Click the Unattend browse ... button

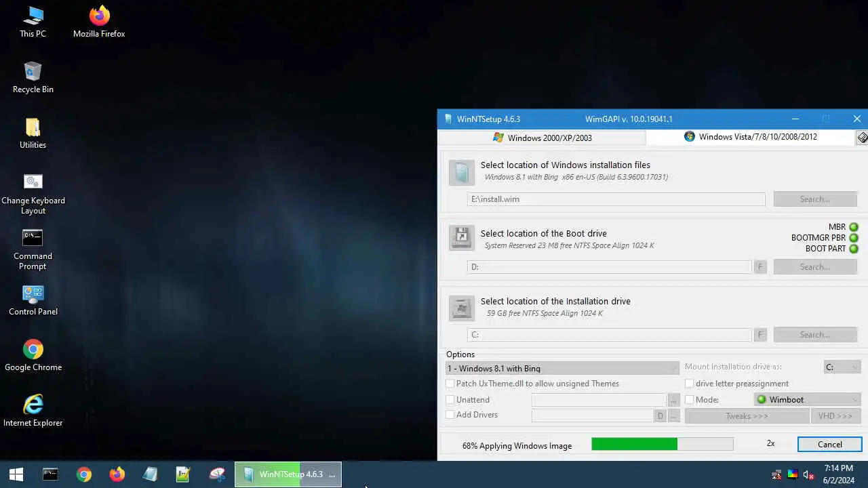point(673,400)
